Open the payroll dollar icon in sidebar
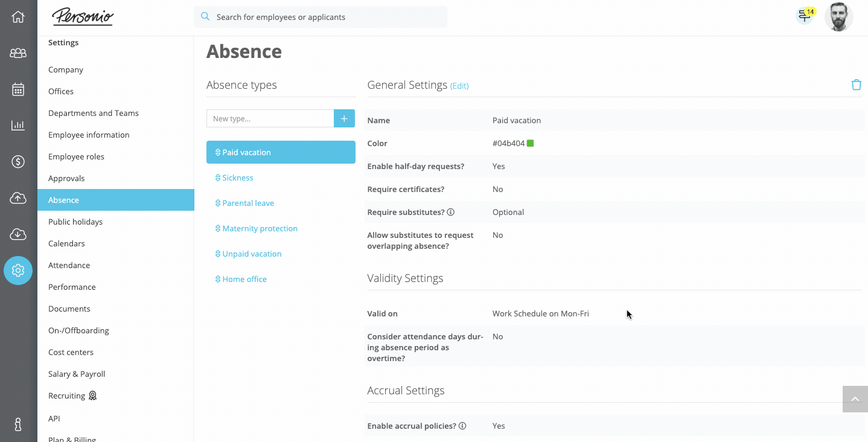The height and width of the screenshot is (442, 868). pyautogui.click(x=18, y=162)
